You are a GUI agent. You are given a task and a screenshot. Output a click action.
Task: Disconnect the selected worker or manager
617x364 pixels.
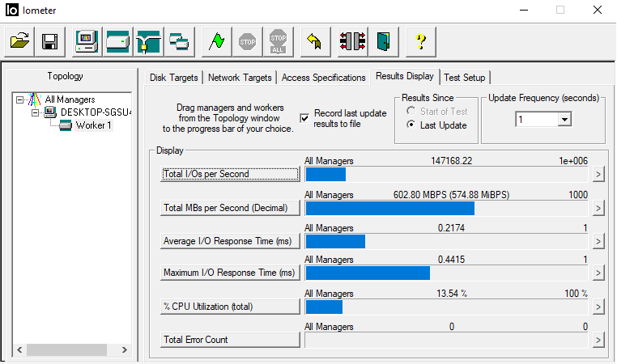(352, 41)
